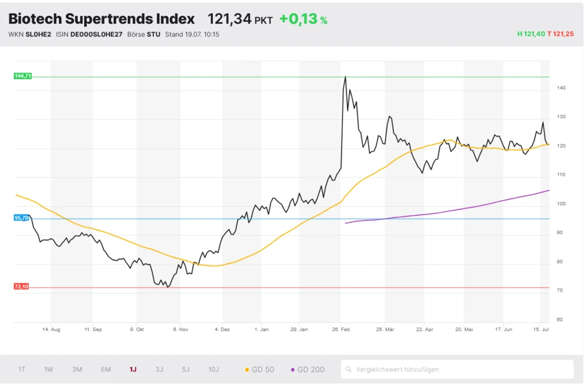The width and height of the screenshot is (588, 388).
Task: Click the H 121,40 high value
Action: click(x=531, y=34)
